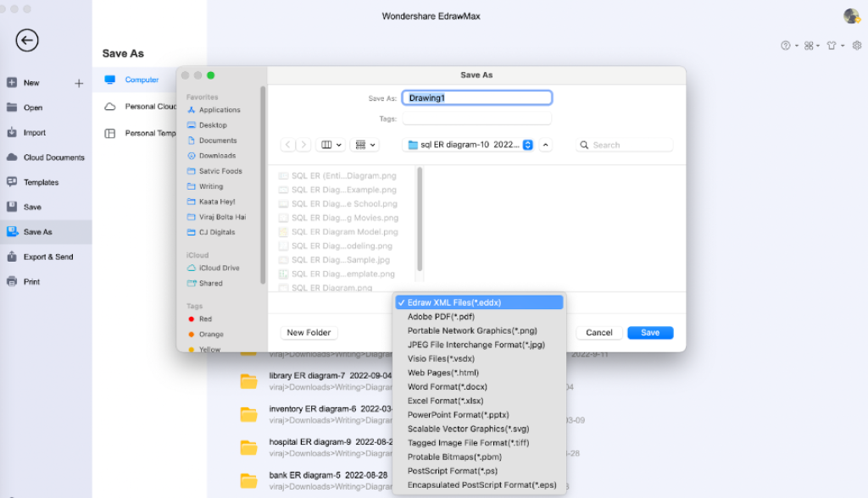Click the library ER diagram-7 folder icon
Image resolution: width=868 pixels, height=498 pixels.
[x=248, y=381]
